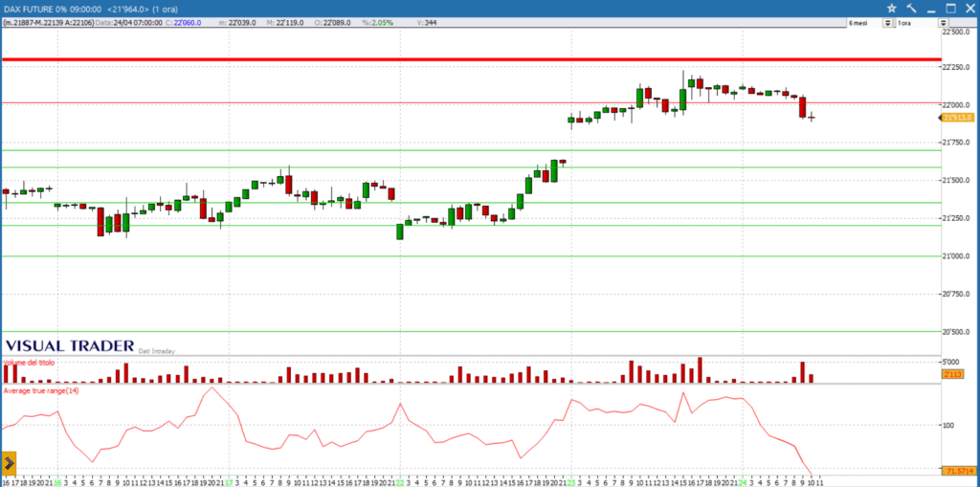Click the range text m.21887-M.22139 A:22106
980x487 pixels.
50,23
